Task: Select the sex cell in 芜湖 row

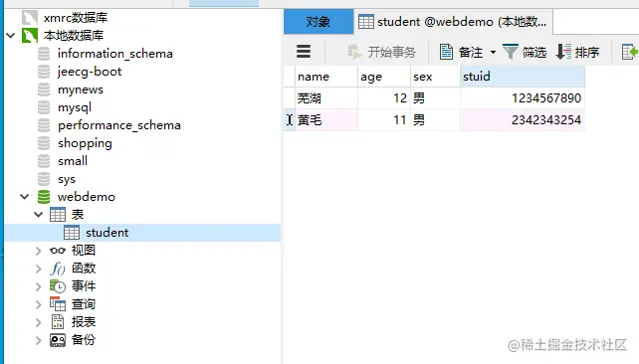Action: (x=435, y=98)
